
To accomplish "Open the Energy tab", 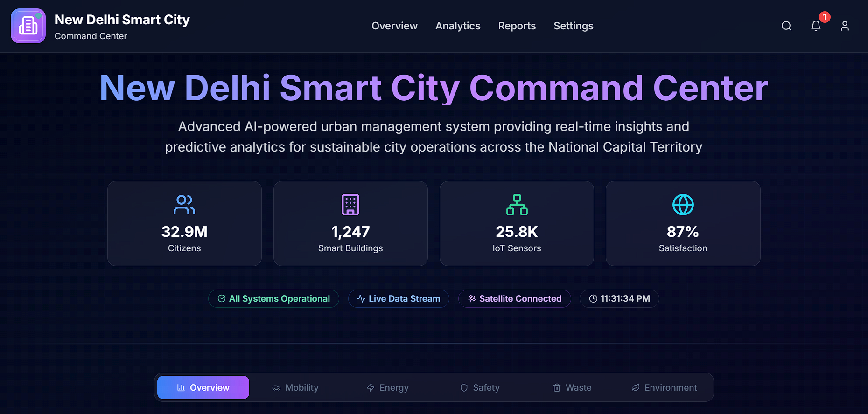I will 387,387.
